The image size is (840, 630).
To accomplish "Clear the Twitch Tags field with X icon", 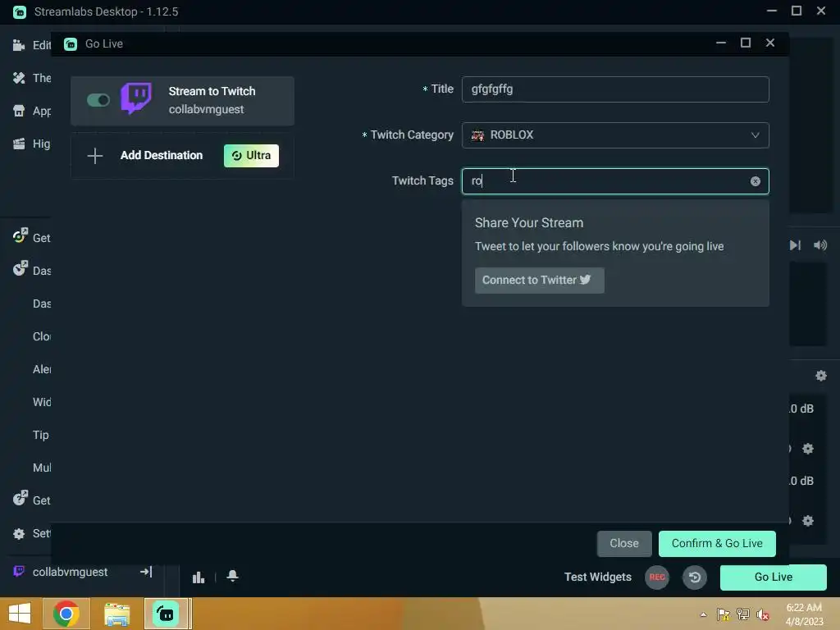I will pyautogui.click(x=756, y=181).
